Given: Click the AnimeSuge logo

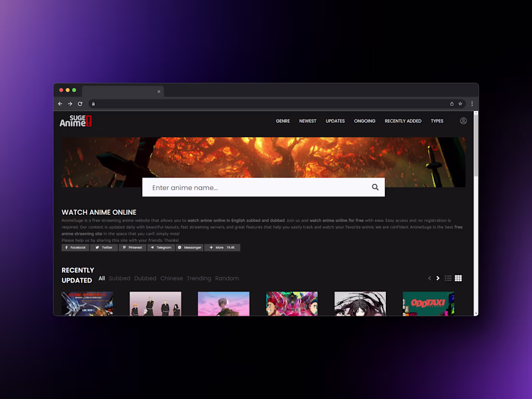Looking at the screenshot, I should 75,121.
